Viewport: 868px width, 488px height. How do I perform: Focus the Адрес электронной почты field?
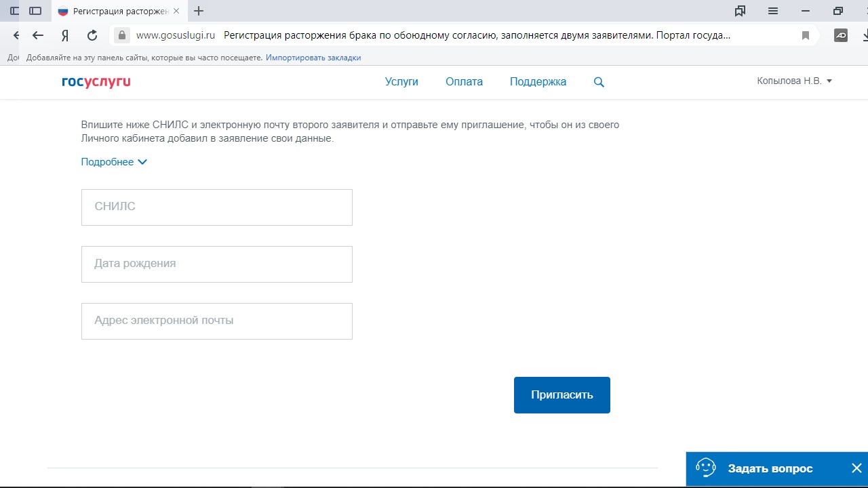tap(217, 321)
